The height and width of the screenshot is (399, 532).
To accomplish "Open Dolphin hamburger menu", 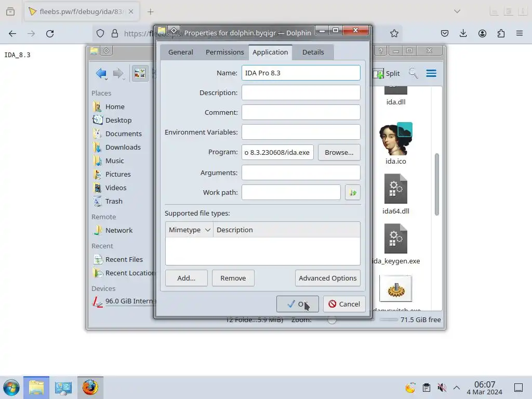I will (x=431, y=73).
